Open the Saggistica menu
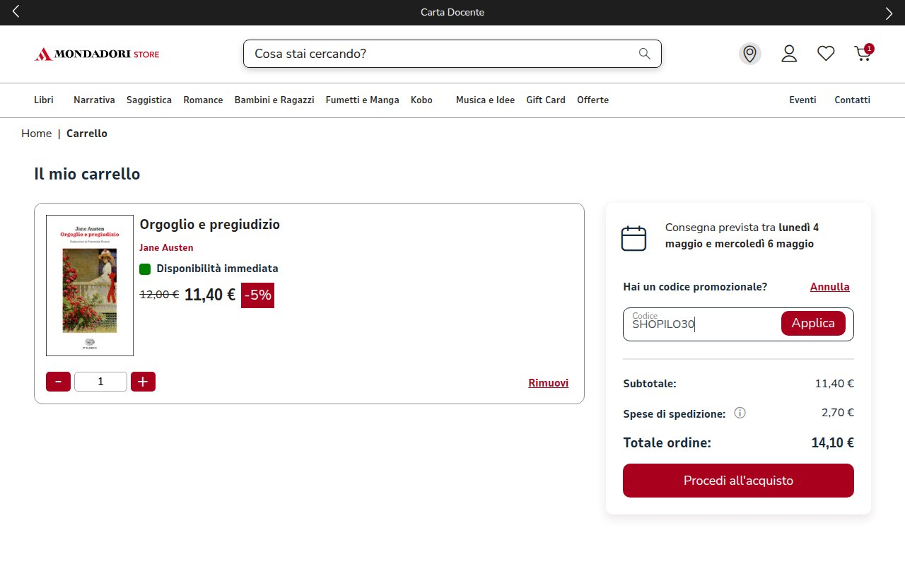 click(149, 100)
